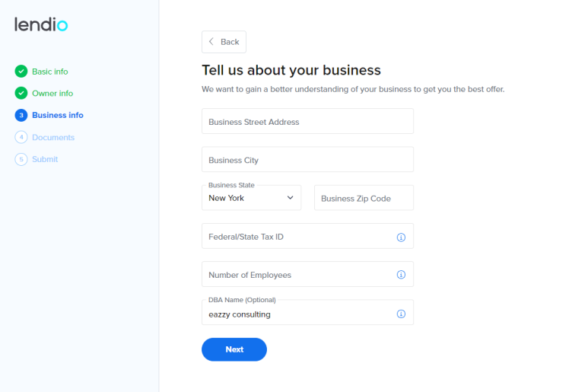Show info for Federal/State Tax ID

pyautogui.click(x=401, y=237)
